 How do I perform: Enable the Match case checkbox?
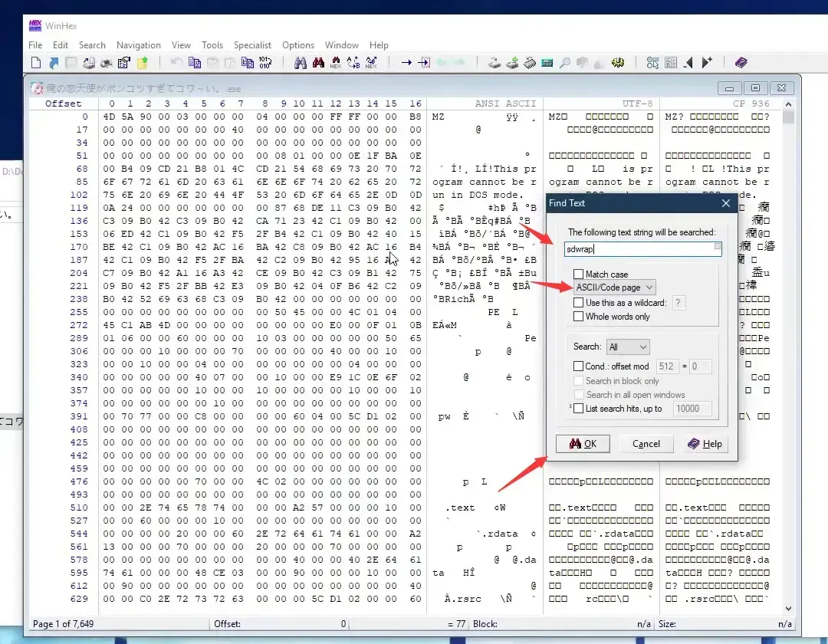click(578, 274)
